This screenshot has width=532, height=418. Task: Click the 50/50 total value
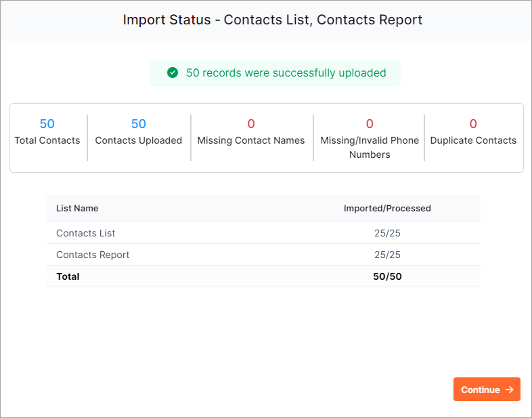pos(387,276)
